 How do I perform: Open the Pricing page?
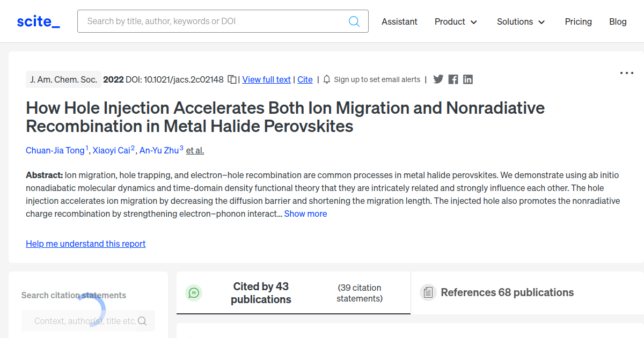point(578,21)
